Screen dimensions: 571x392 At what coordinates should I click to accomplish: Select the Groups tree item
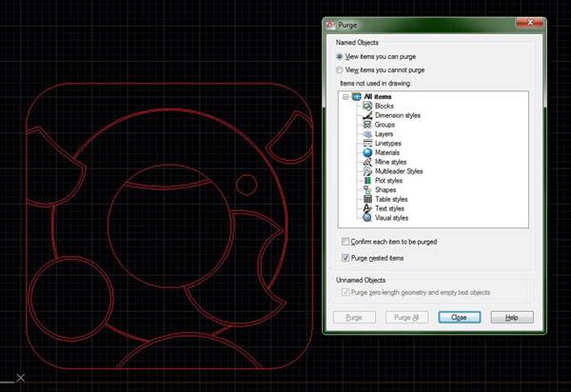tap(385, 126)
